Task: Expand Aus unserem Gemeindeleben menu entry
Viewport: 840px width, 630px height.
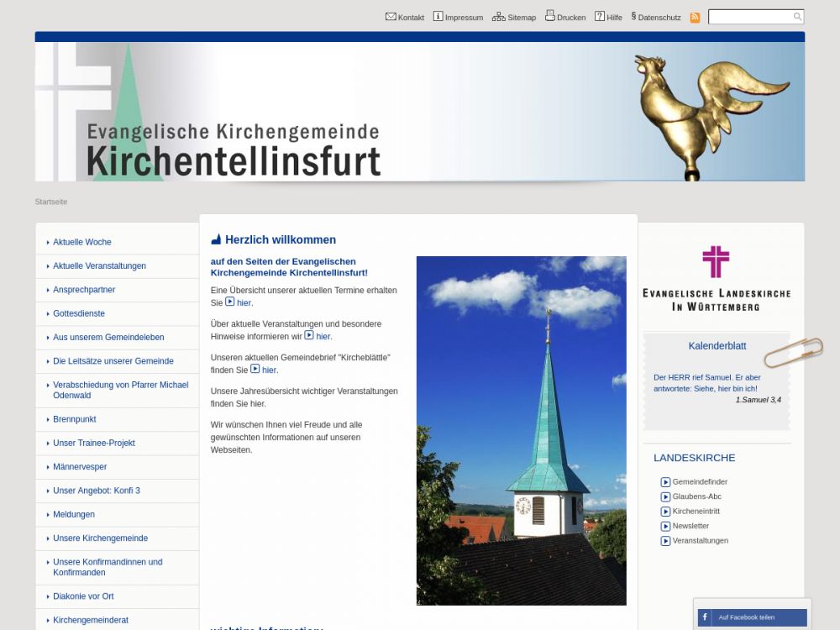Action: 108,338
